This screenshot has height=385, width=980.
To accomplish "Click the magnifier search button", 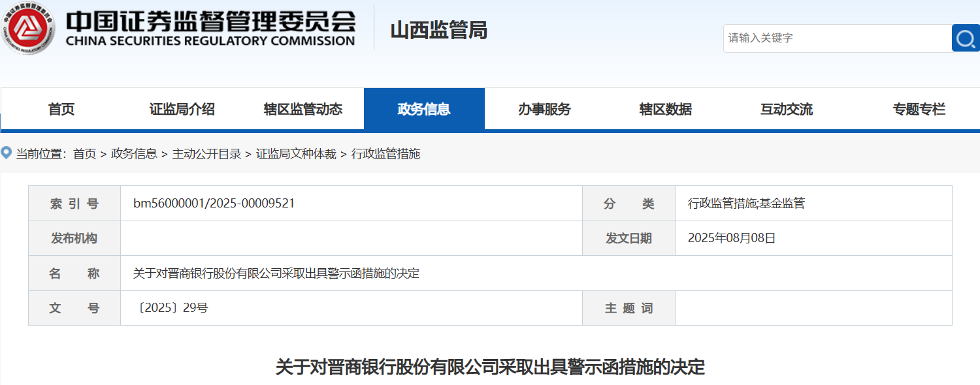I will click(x=965, y=38).
